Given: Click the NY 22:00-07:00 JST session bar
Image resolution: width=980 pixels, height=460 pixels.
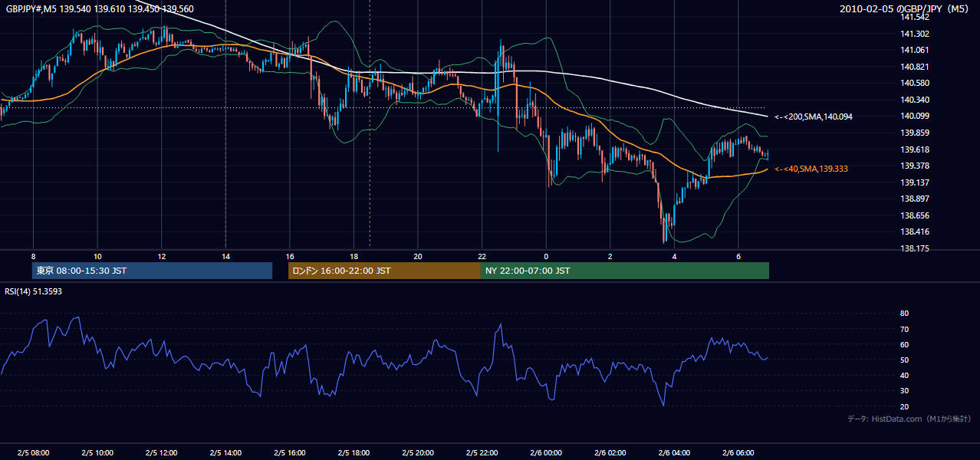Looking at the screenshot, I should click(x=625, y=271).
